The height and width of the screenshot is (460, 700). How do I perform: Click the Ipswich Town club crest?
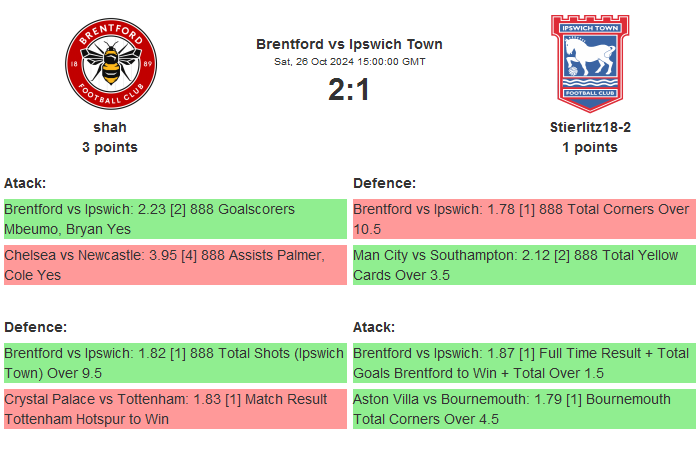[x=589, y=62]
